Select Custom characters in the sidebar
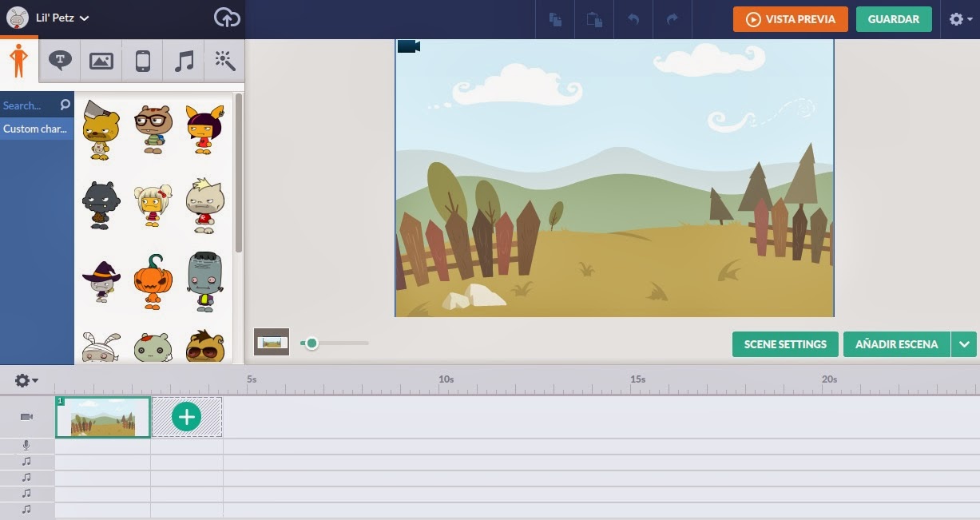The height and width of the screenshot is (520, 980). click(35, 129)
